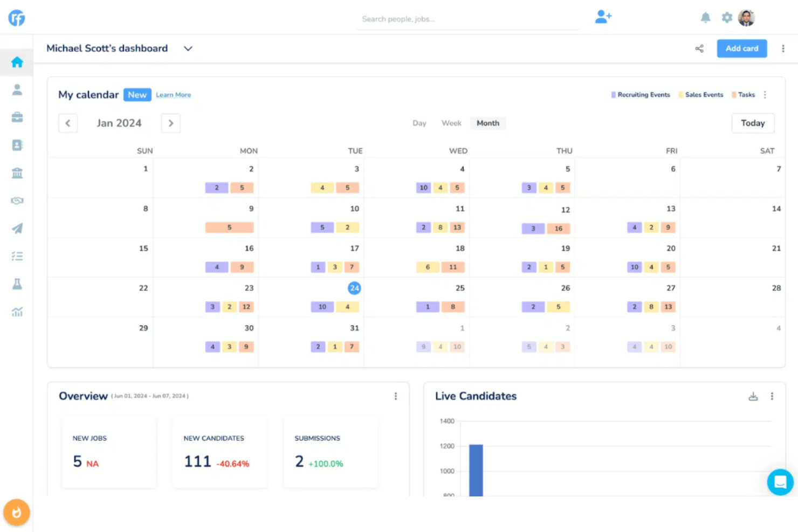Open the Learn More link

tap(174, 95)
